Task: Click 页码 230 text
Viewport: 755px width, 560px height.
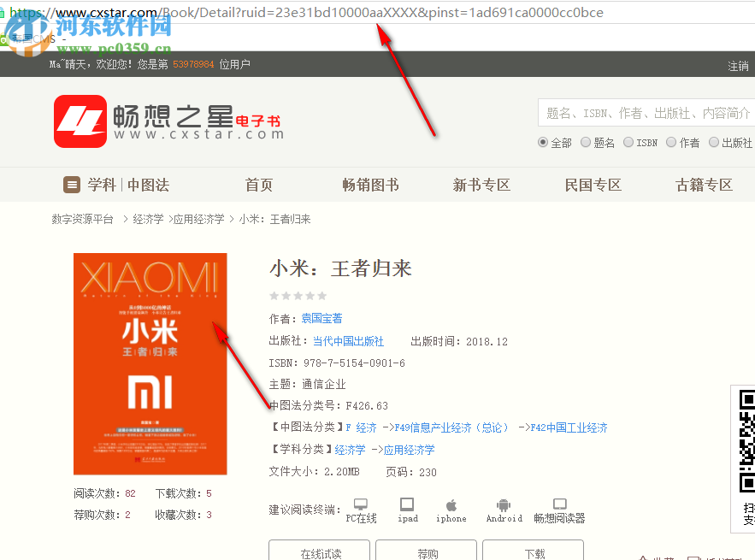Action: [x=411, y=472]
